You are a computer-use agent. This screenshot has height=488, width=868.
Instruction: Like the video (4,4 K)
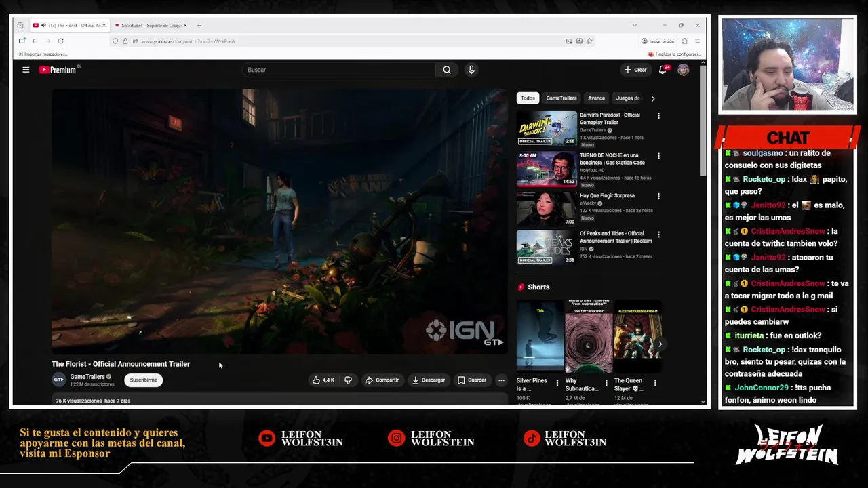tap(323, 380)
